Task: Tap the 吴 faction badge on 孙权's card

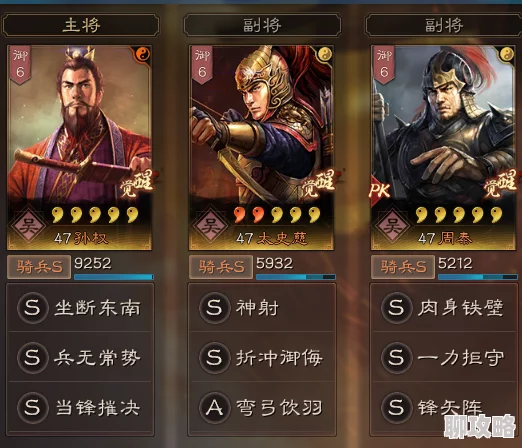Action: pyautogui.click(x=28, y=225)
